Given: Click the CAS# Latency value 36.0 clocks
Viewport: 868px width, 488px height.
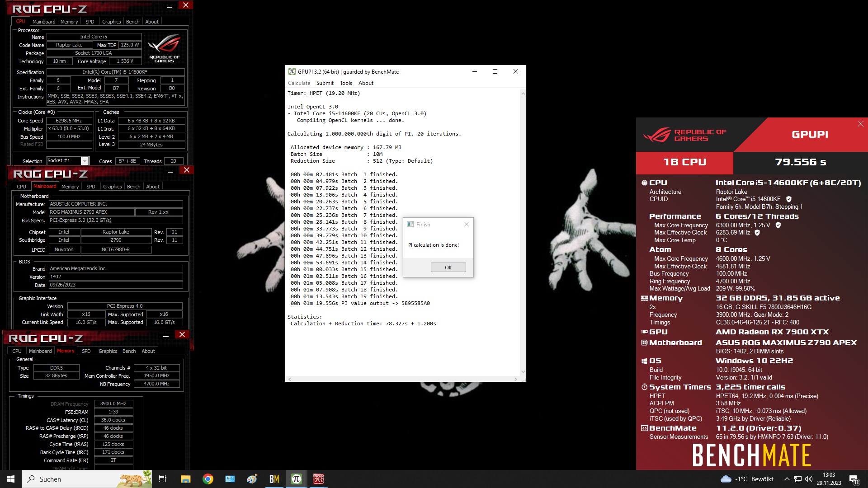Looking at the screenshot, I should (x=113, y=420).
